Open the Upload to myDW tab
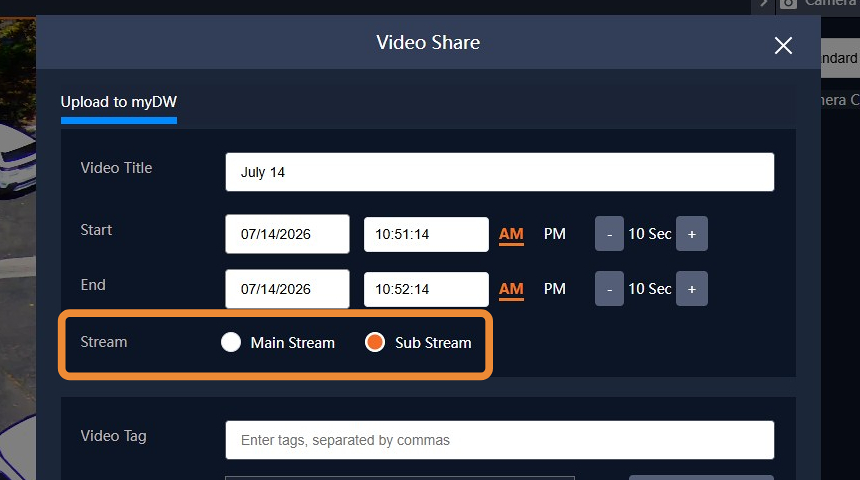The height and width of the screenshot is (480, 860). tap(118, 102)
